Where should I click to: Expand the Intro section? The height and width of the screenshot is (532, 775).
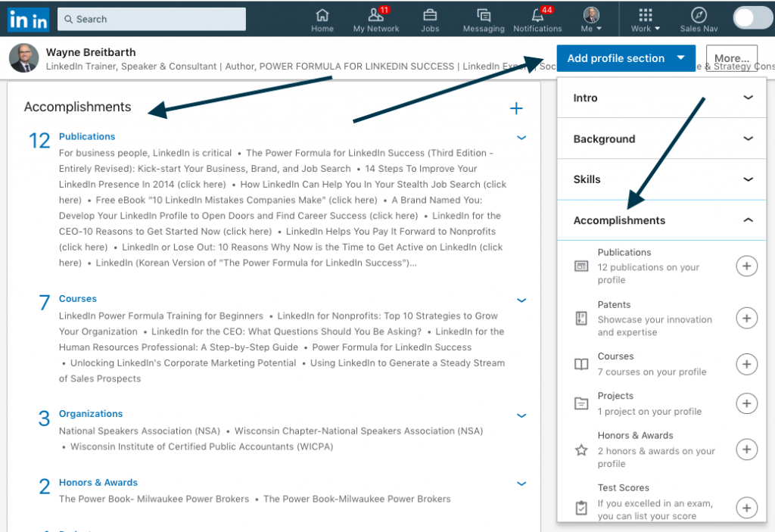(x=661, y=98)
